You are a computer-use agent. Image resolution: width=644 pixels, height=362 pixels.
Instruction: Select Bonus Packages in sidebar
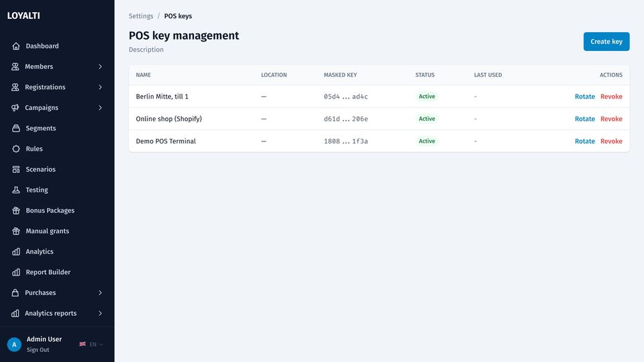coord(57,210)
